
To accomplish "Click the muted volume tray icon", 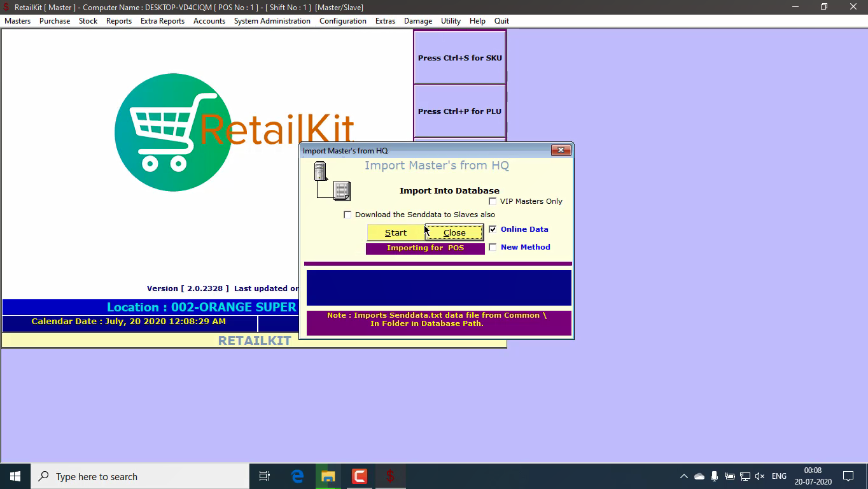I will coord(760,476).
